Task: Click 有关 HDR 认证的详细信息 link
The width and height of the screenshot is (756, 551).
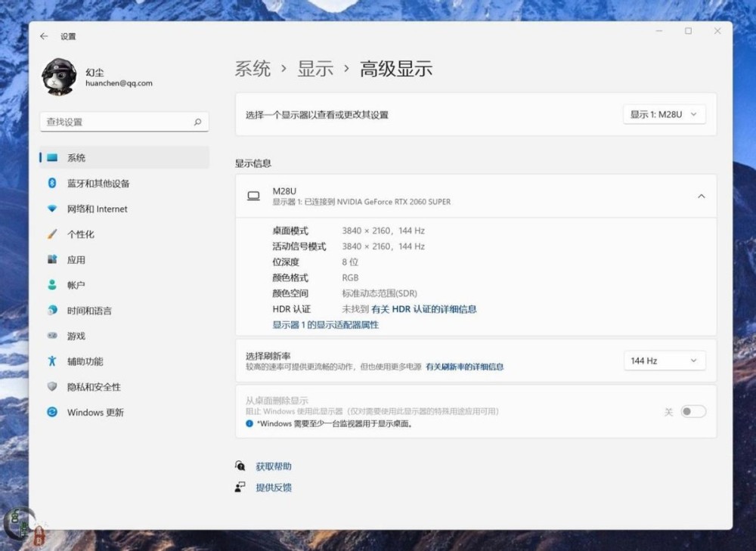Action: [423, 309]
